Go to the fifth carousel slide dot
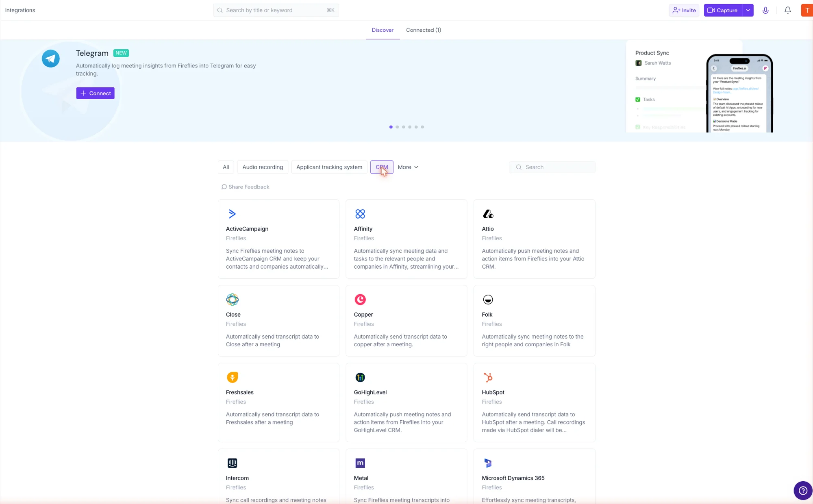 416,127
